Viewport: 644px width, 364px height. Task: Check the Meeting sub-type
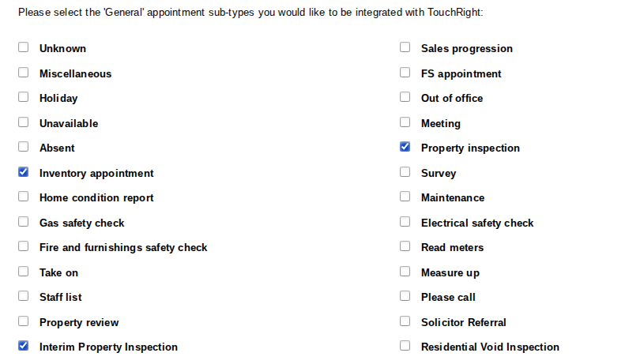tap(405, 122)
